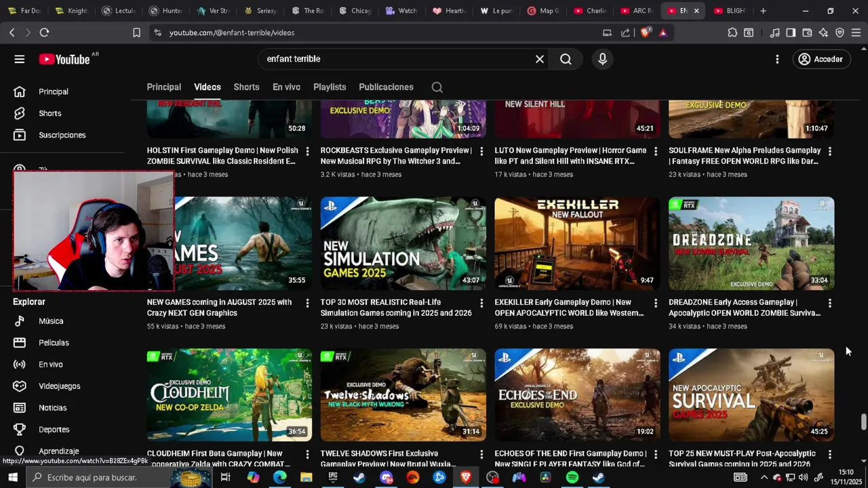Open DREADZONE Early Access Gameplay title link
This screenshot has width=868, height=488.
tap(745, 308)
